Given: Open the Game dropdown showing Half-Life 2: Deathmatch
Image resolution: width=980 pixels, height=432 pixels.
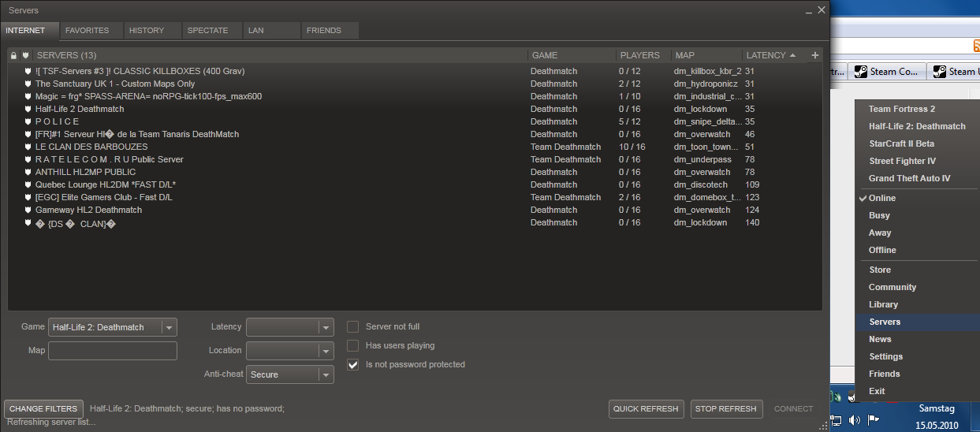Looking at the screenshot, I should [113, 327].
